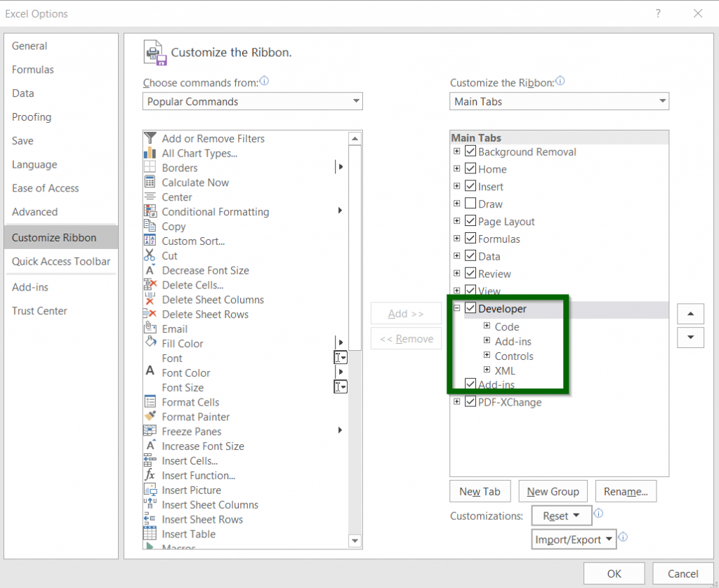Open the Customize the Ribbon Main Tabs dropdown
The image size is (719, 588).
(559, 102)
